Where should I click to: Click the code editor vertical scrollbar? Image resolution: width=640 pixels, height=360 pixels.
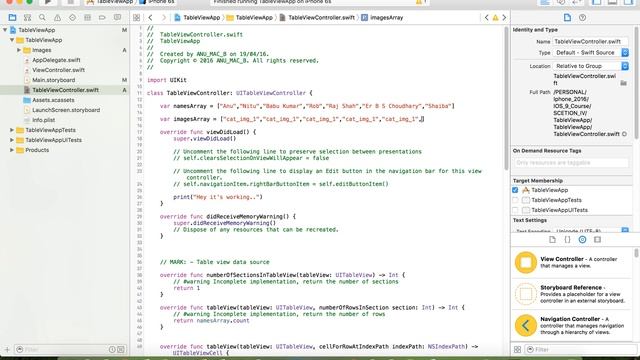click(507, 98)
